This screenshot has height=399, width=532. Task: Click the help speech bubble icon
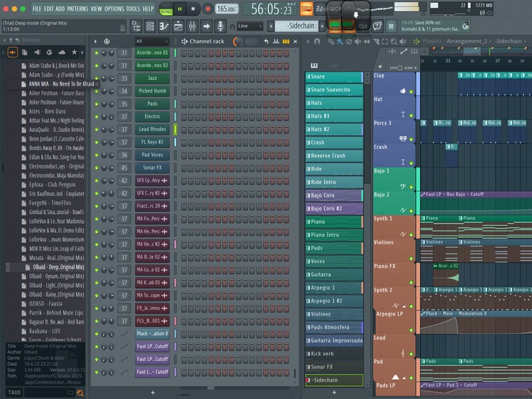point(377,26)
